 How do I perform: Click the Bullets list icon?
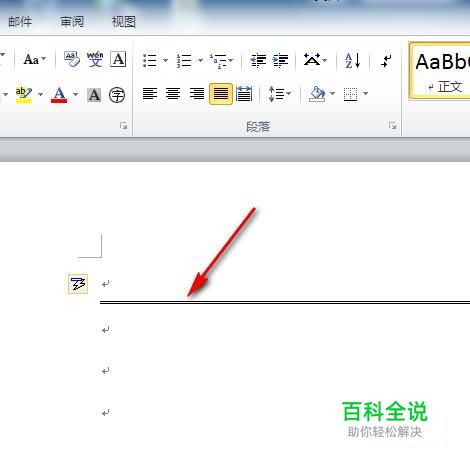pyautogui.click(x=150, y=61)
